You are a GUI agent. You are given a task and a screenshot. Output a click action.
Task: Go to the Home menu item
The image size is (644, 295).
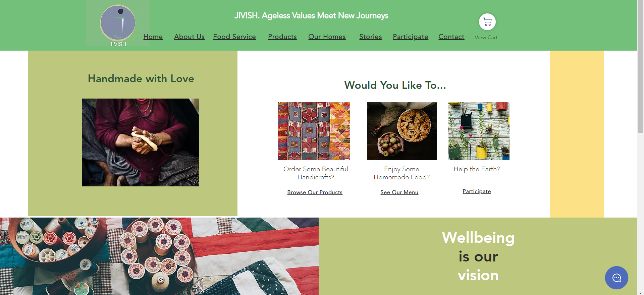coord(153,37)
